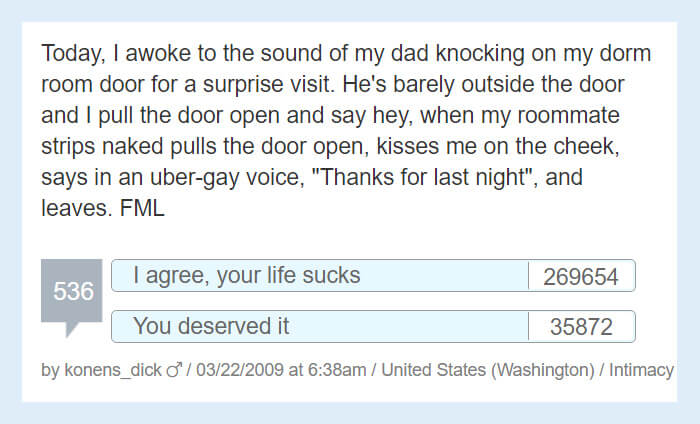Click the male gender symbol icon
700x424 pixels.
[x=175, y=370]
